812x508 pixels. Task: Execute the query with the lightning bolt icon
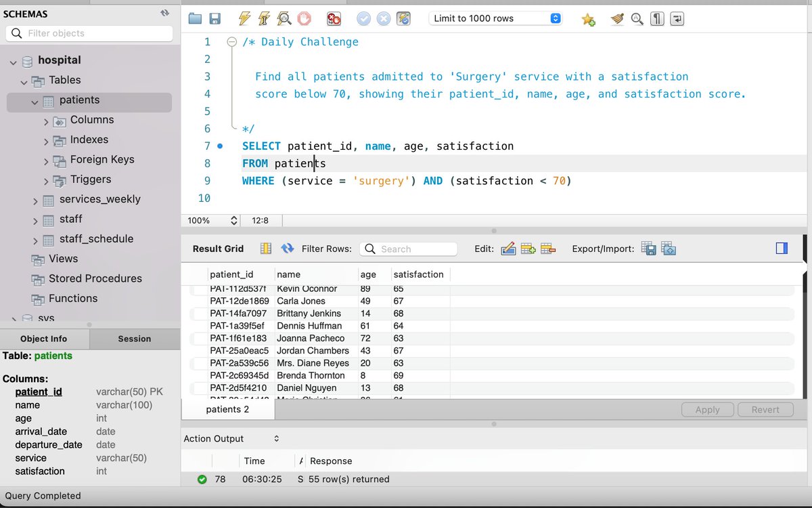[x=244, y=19]
